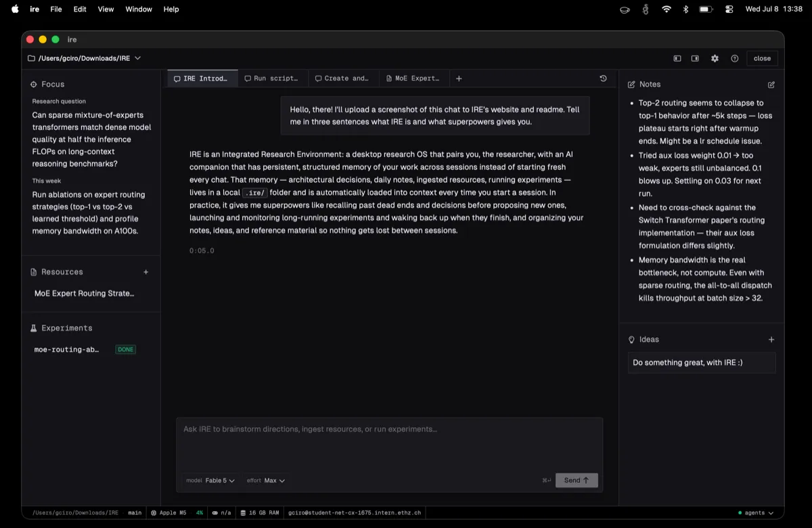Image resolution: width=812 pixels, height=528 pixels.
Task: Click the Notes header pencil icon at left
Action: [x=632, y=85]
